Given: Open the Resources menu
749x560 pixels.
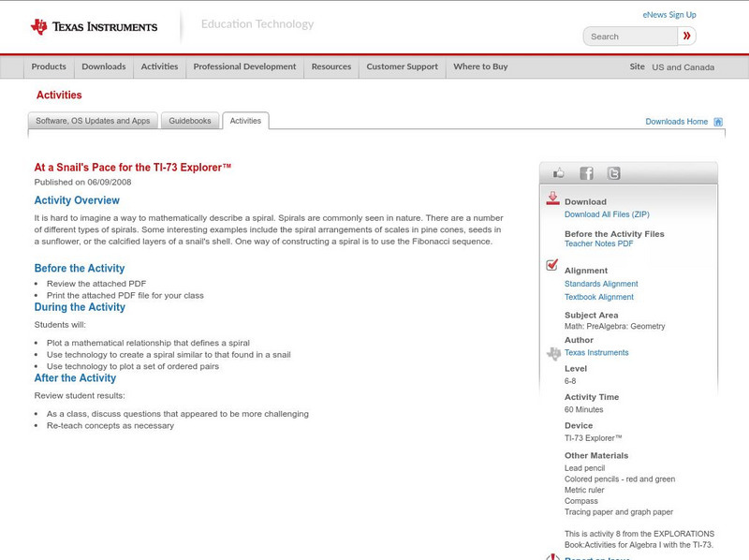Looking at the screenshot, I should [331, 66].
